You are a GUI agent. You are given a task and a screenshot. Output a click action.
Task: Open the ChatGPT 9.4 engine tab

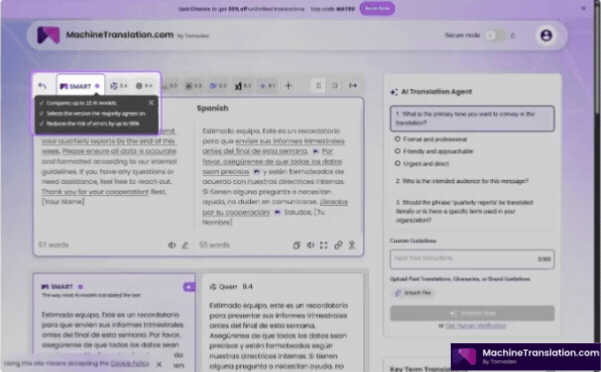[144, 86]
